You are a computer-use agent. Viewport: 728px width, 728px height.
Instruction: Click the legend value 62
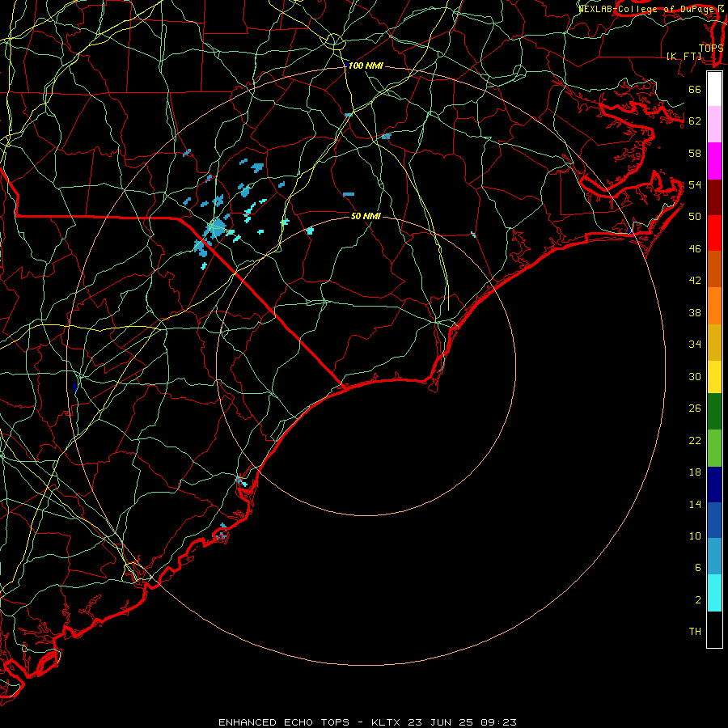click(695, 121)
